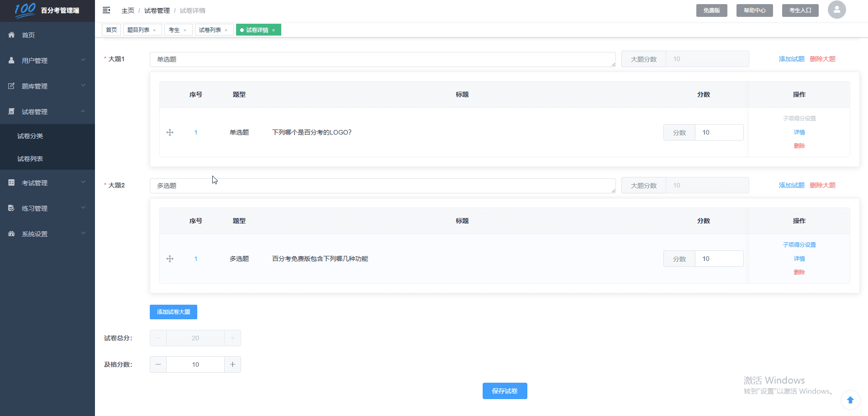This screenshot has width=868, height=416.
Task: Click the user avatar icon
Action: pos(836,10)
